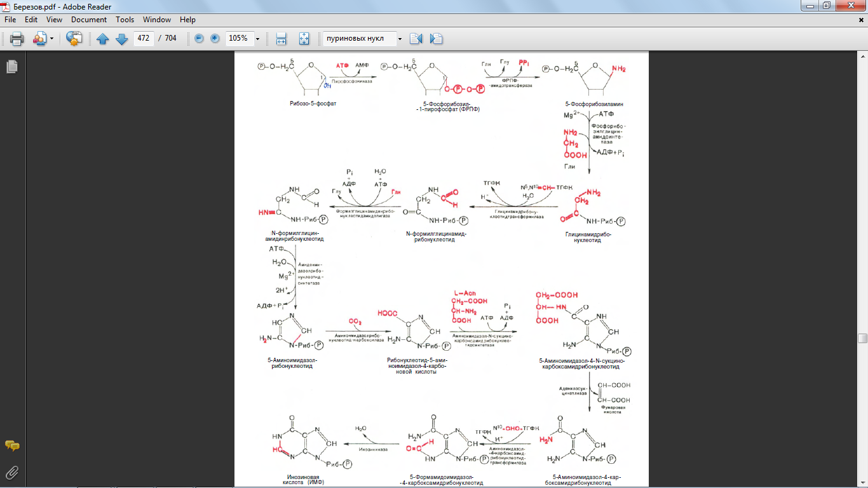Open the File menu

tap(10, 20)
